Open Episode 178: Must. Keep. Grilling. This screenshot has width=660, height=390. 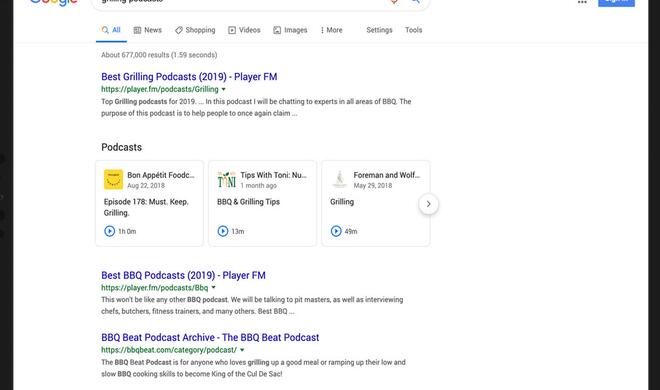[146, 207]
